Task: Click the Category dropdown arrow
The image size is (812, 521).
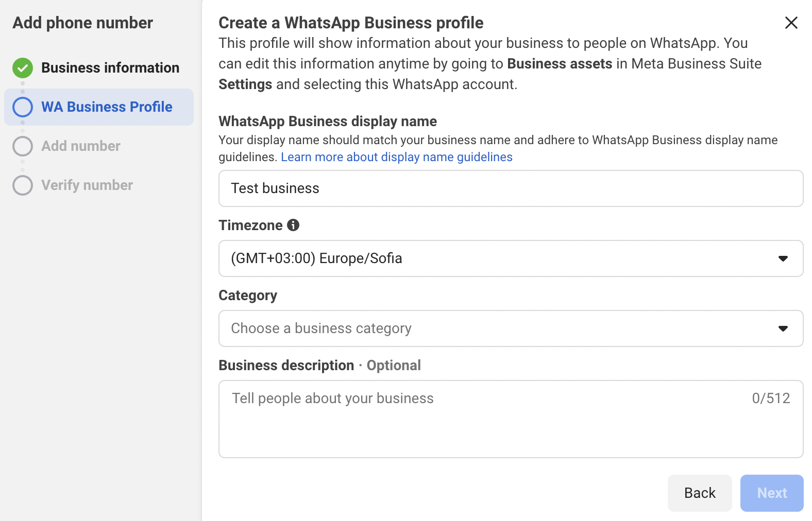Action: click(783, 328)
